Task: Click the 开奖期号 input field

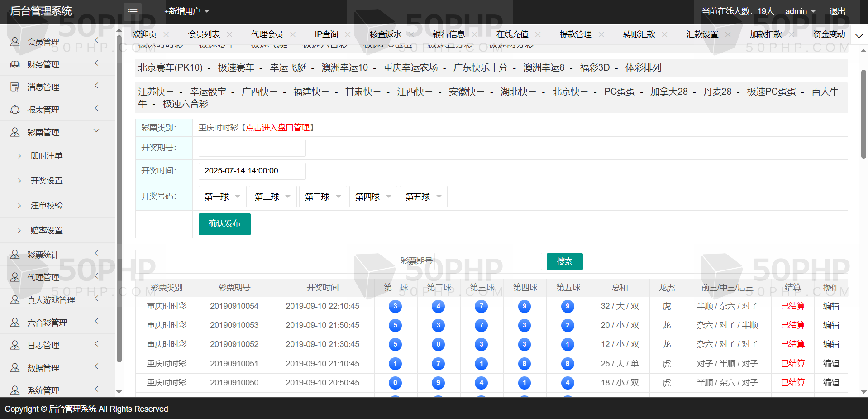Action: (252, 148)
